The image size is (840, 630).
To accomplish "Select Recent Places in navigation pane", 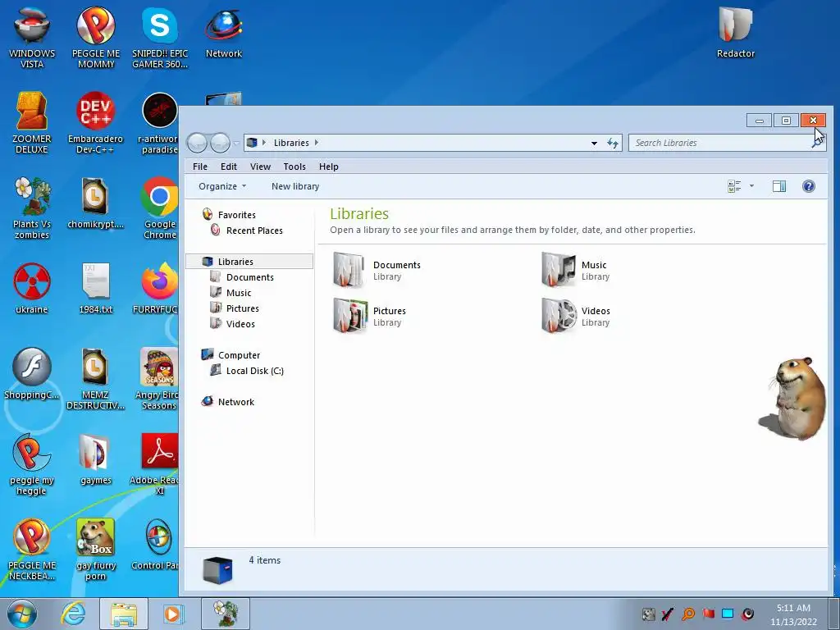I will 246,231.
